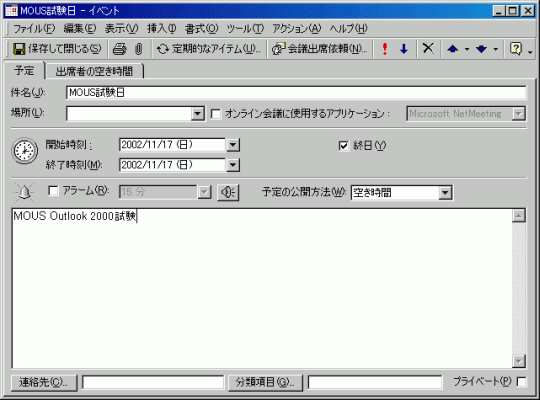Set high importance with red exclamation icon
Image resolution: width=540 pixels, height=400 pixels.
pos(385,49)
